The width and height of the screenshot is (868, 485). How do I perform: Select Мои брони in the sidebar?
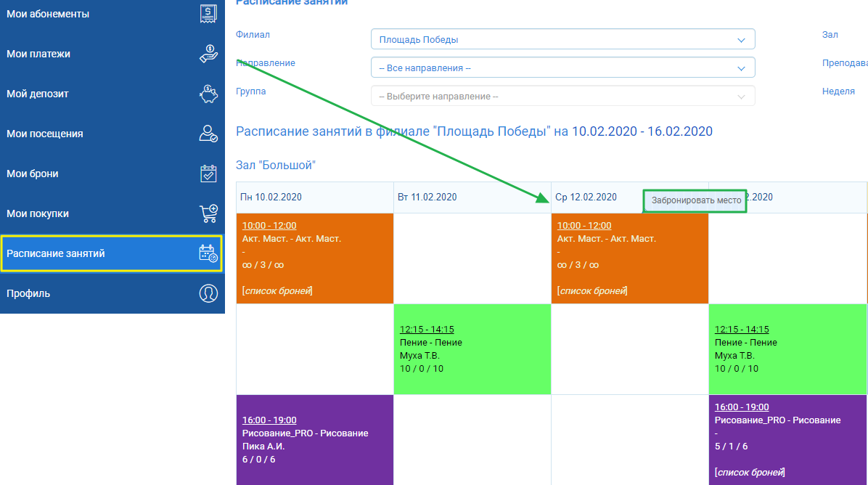pos(33,174)
